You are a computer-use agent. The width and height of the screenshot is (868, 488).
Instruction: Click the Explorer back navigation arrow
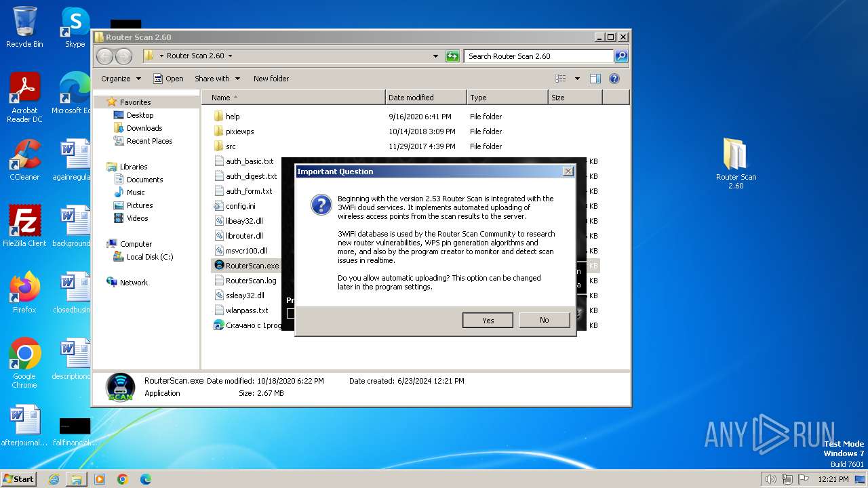coord(105,56)
